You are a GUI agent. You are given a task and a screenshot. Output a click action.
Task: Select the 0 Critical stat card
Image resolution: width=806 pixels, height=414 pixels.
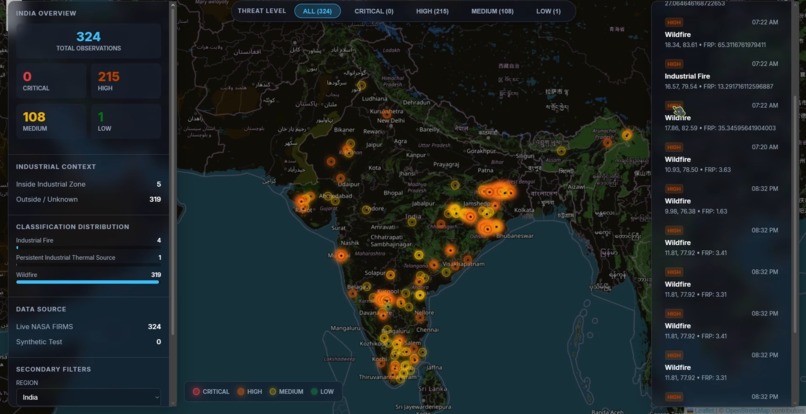(x=51, y=81)
